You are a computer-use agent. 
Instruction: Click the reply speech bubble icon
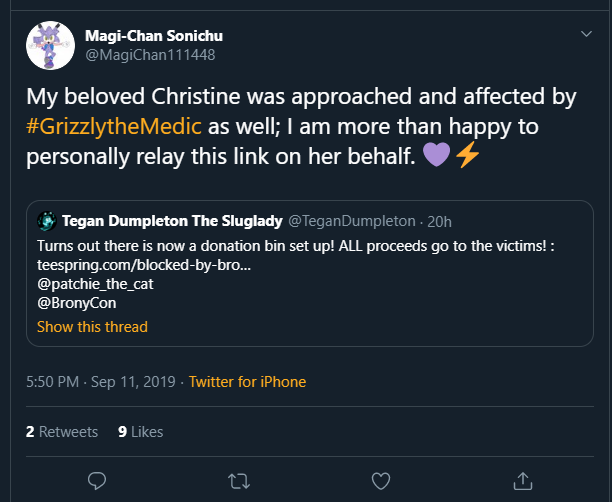coord(97,481)
